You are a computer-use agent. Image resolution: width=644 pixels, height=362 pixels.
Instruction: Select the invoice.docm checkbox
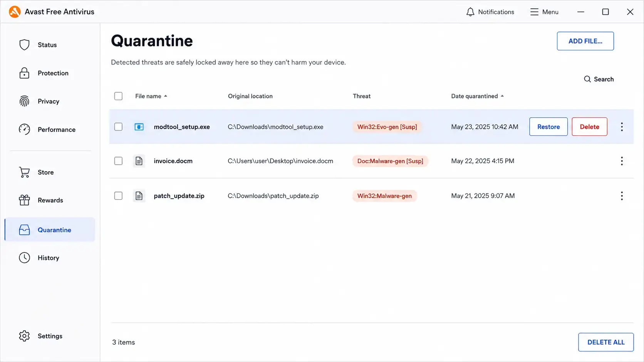pyautogui.click(x=118, y=161)
